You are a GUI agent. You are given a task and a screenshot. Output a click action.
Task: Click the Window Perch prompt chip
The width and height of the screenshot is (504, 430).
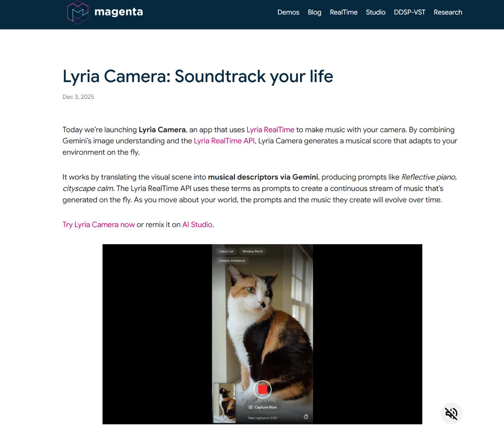(x=253, y=251)
